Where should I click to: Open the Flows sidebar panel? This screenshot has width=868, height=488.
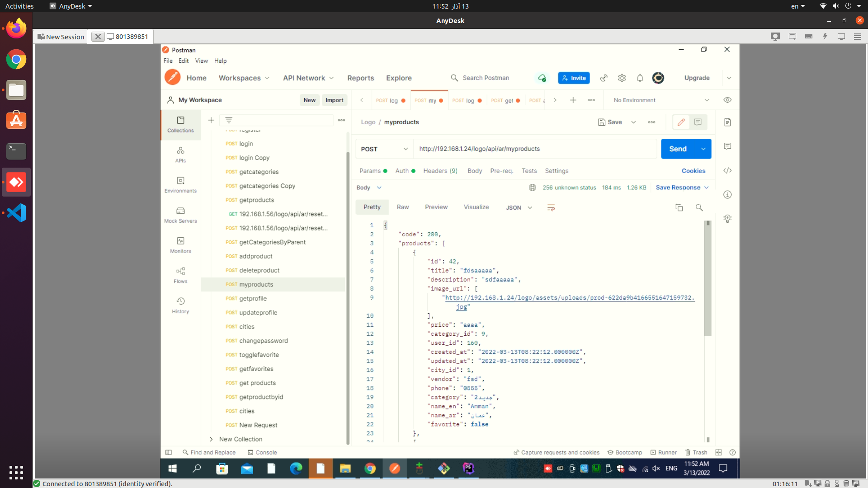180,275
